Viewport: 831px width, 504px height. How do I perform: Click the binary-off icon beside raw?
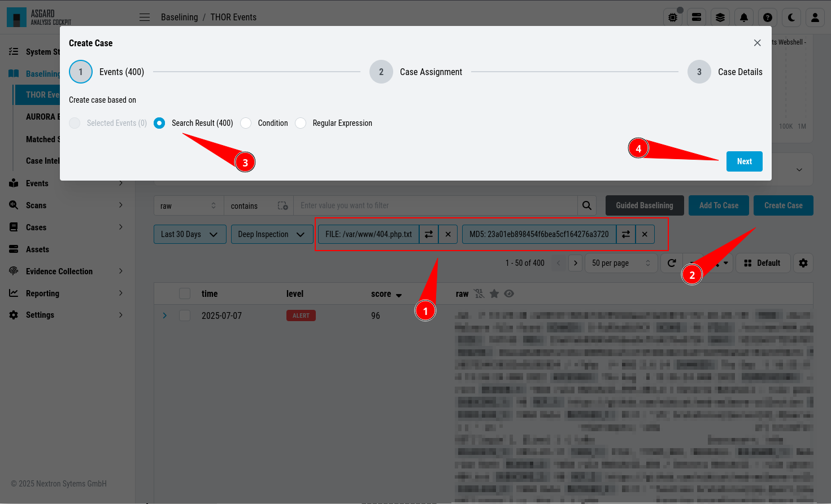(479, 293)
